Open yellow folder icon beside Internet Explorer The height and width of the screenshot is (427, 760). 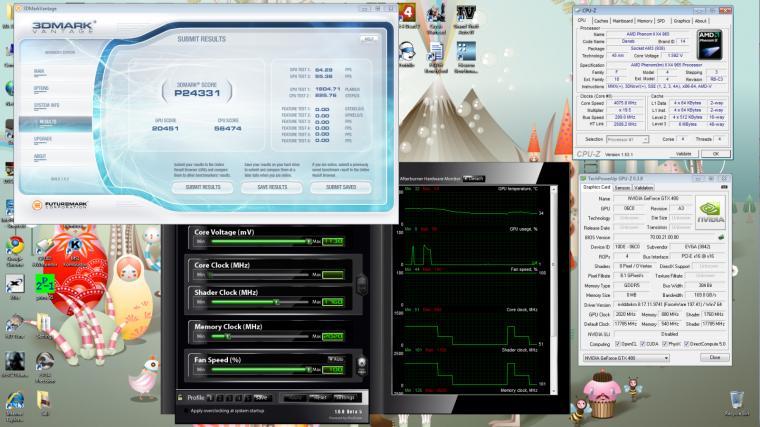pos(43,401)
